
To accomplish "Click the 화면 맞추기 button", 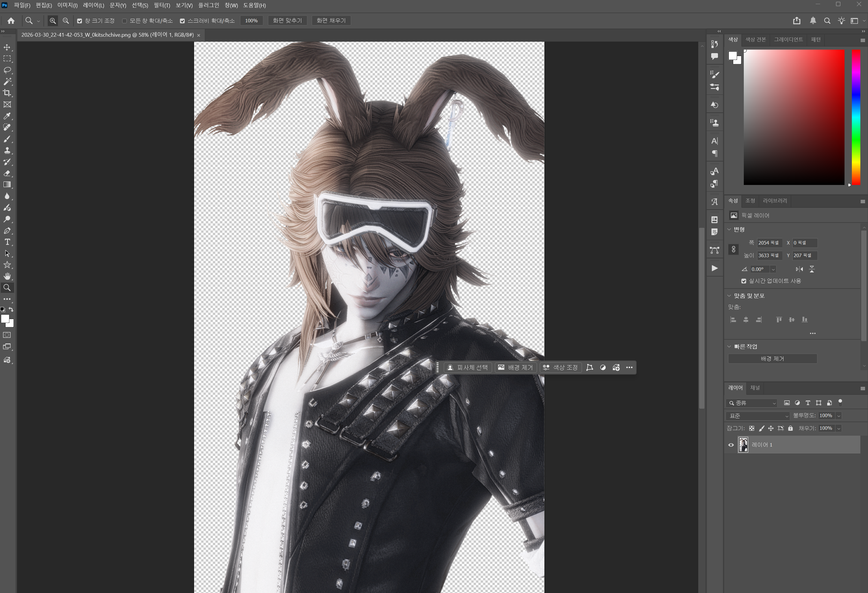I will tap(287, 21).
